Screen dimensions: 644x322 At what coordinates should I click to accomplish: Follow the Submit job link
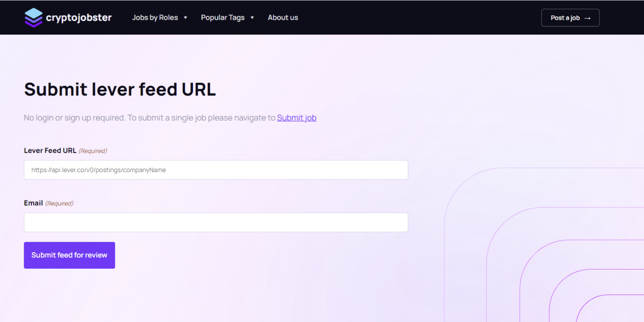point(296,118)
